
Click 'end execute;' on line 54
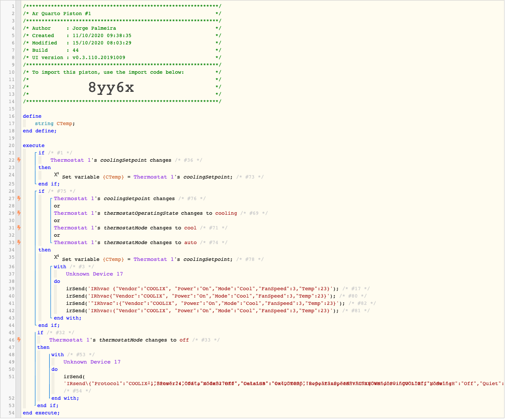tap(41, 413)
